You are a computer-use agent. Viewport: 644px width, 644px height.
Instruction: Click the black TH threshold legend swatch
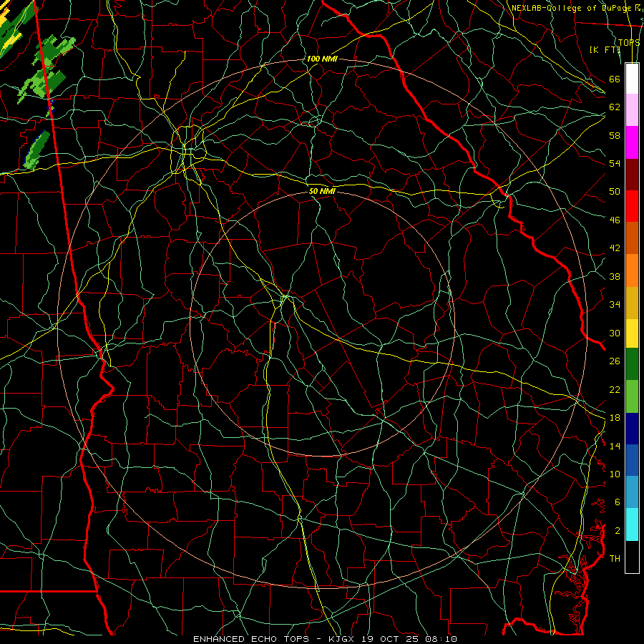pos(632,557)
